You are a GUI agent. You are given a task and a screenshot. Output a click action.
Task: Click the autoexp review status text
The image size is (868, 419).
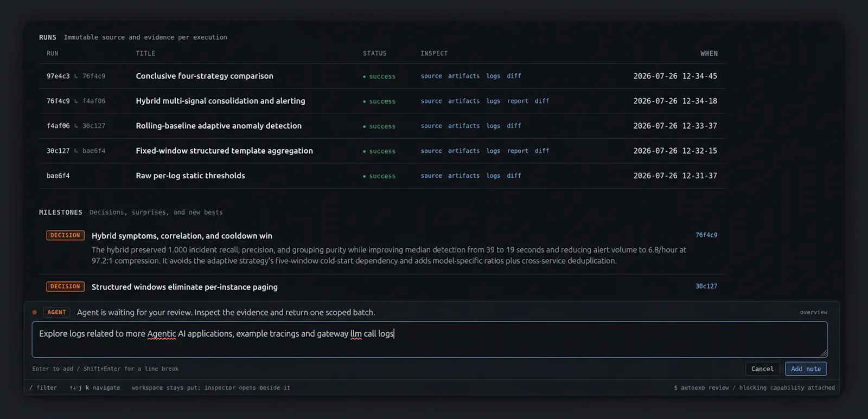754,388
